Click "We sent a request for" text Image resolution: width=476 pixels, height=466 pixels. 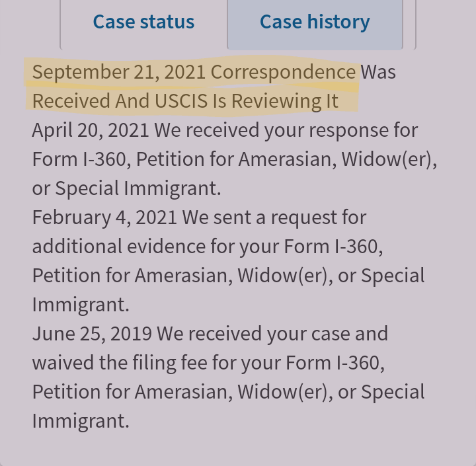(x=274, y=217)
